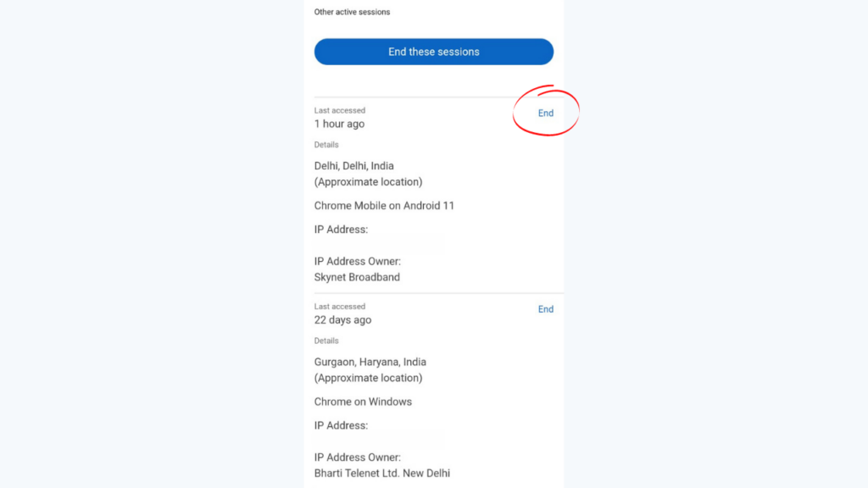This screenshot has width=868, height=488.
Task: Select the Chrome Mobile on Android 11 session
Action: [383, 205]
